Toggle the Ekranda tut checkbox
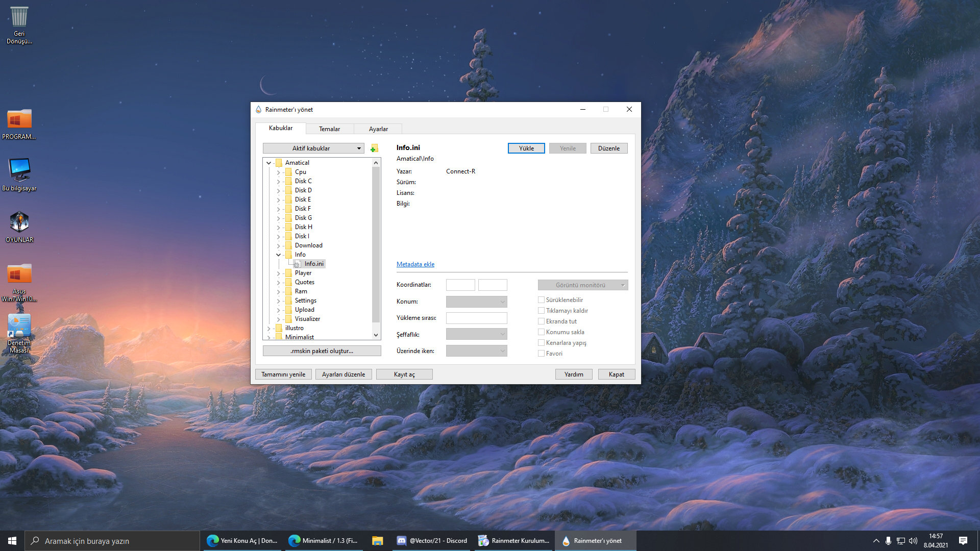This screenshot has height=551, width=980. (541, 321)
